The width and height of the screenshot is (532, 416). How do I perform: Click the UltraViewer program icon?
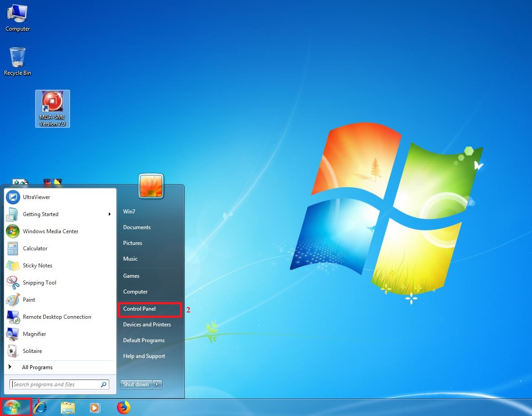[x=13, y=197]
